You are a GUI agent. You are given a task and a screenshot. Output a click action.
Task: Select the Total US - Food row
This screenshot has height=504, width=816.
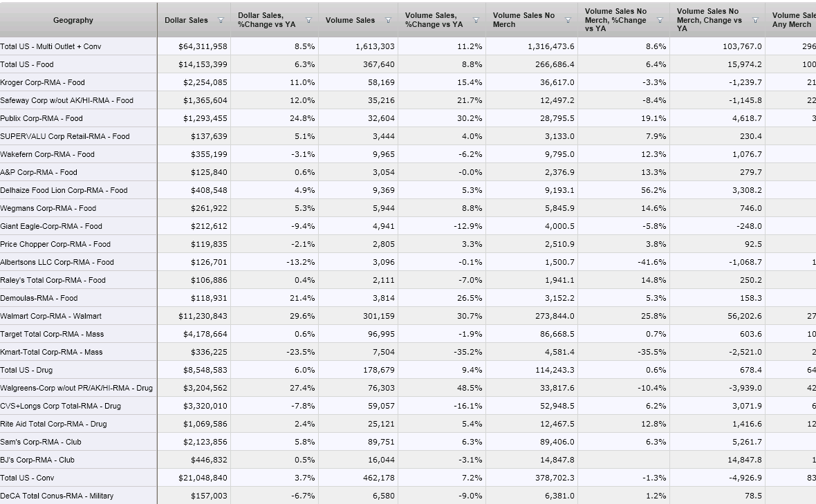[x=27, y=64]
